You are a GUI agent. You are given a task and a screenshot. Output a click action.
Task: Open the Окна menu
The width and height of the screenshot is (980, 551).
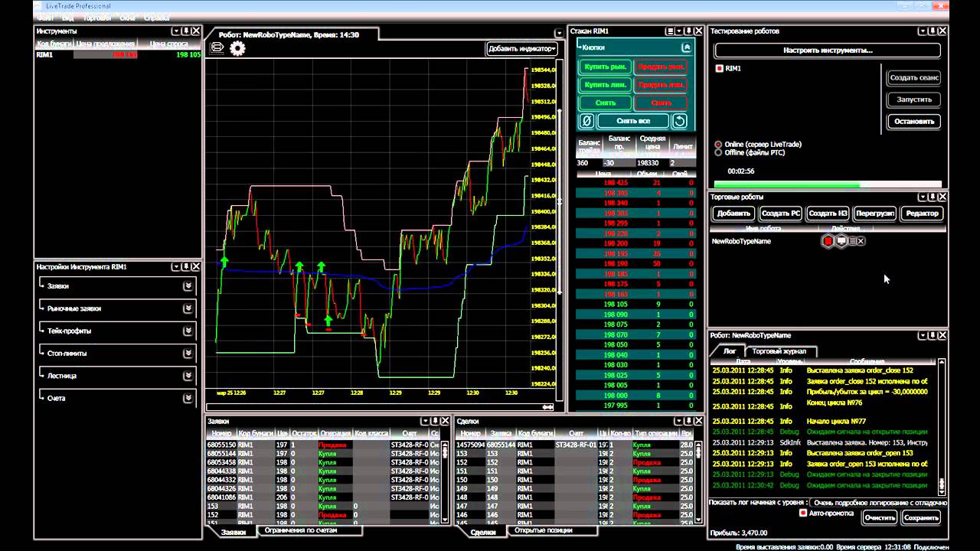click(128, 17)
